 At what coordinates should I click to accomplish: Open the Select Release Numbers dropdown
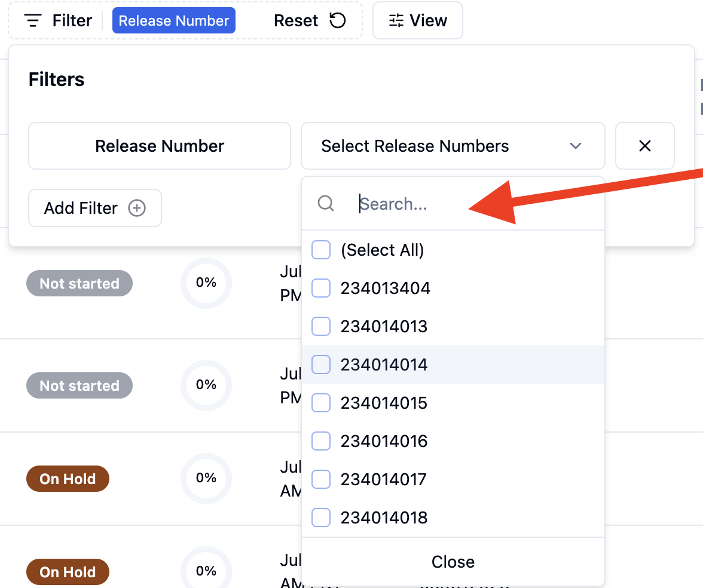click(453, 146)
